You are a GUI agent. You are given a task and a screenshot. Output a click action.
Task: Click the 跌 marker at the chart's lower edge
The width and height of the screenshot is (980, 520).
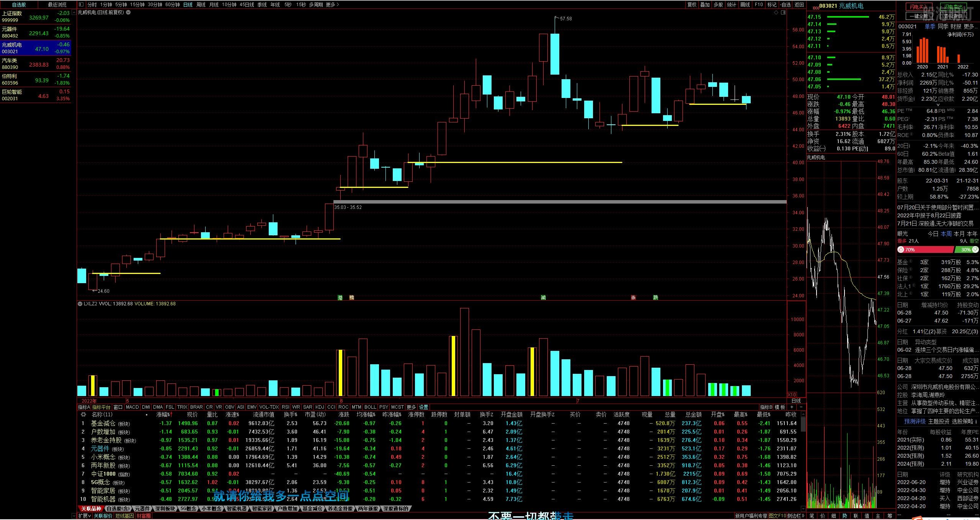[x=655, y=298]
